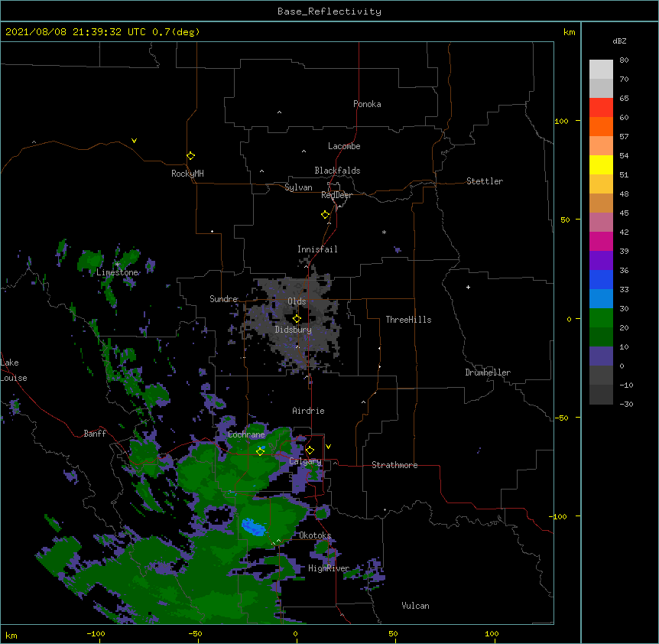Click the Banff city label
Viewport: 659px width, 644px height.
pyautogui.click(x=95, y=434)
